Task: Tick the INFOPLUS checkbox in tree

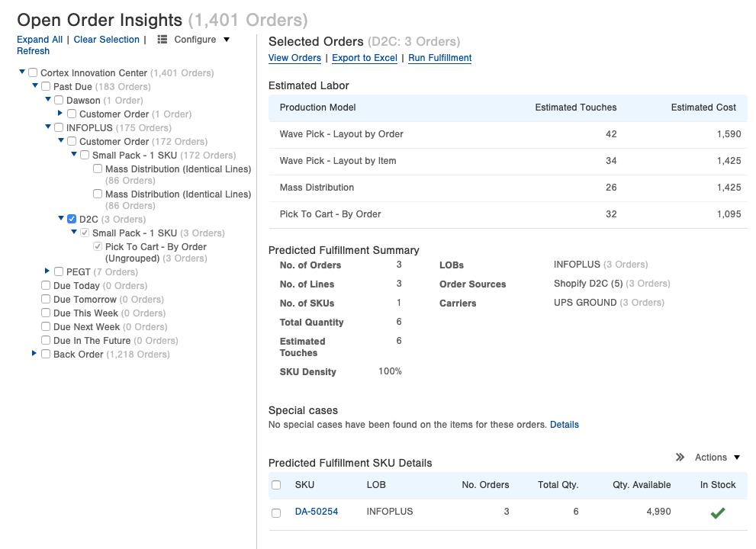Action: coord(59,128)
